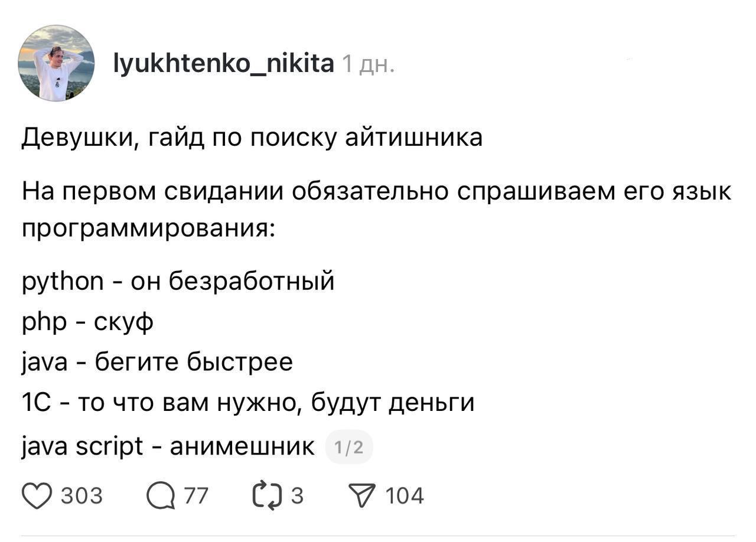Click the line "python - он безработный"
Screen dimensions: 756x542
(178, 280)
